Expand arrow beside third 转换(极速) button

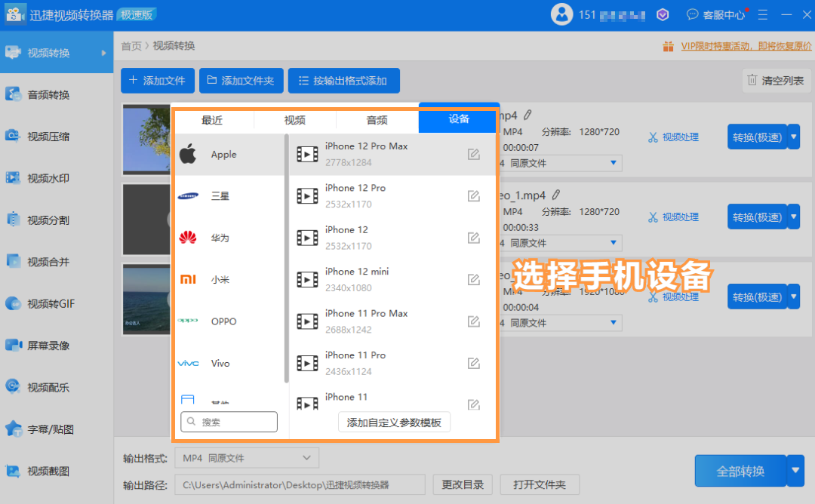(794, 297)
